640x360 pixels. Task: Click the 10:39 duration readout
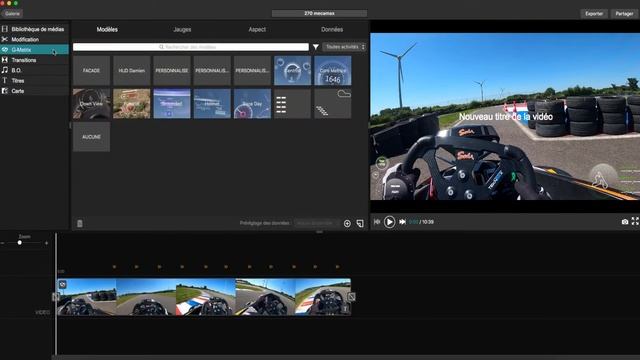coord(428,222)
